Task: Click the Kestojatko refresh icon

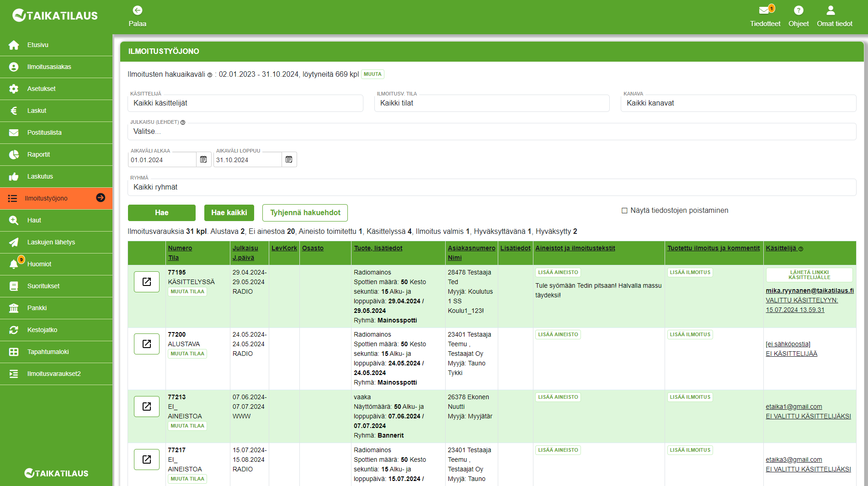Action: tap(14, 330)
